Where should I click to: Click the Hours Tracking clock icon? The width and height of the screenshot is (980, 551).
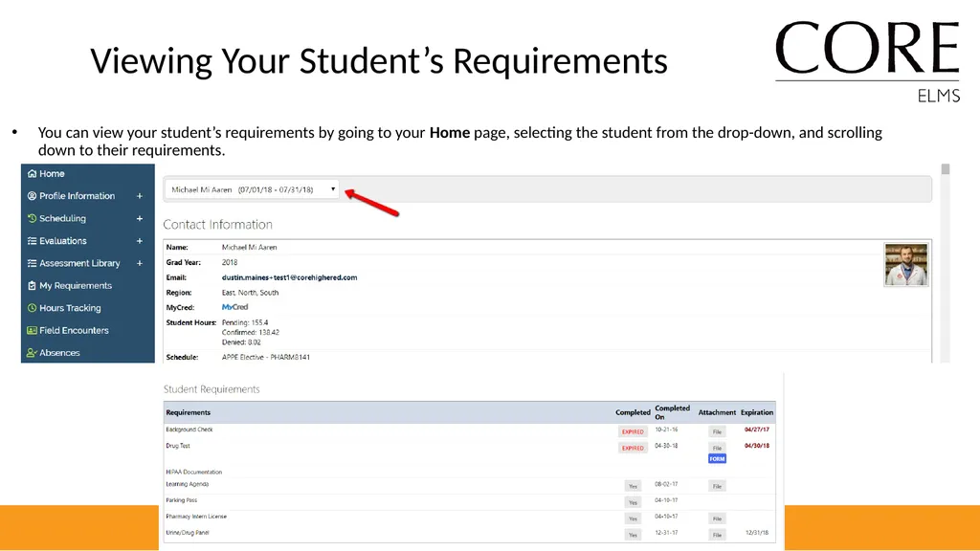(x=32, y=308)
